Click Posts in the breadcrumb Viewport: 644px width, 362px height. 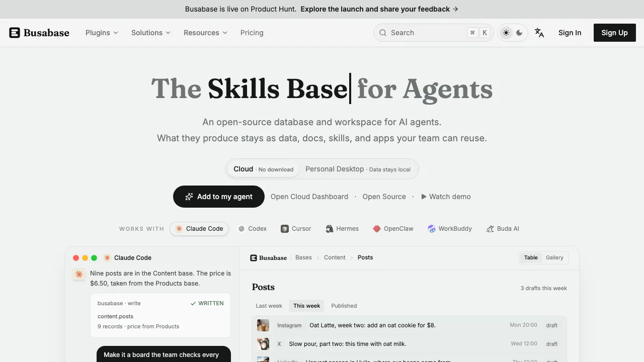[365, 257]
